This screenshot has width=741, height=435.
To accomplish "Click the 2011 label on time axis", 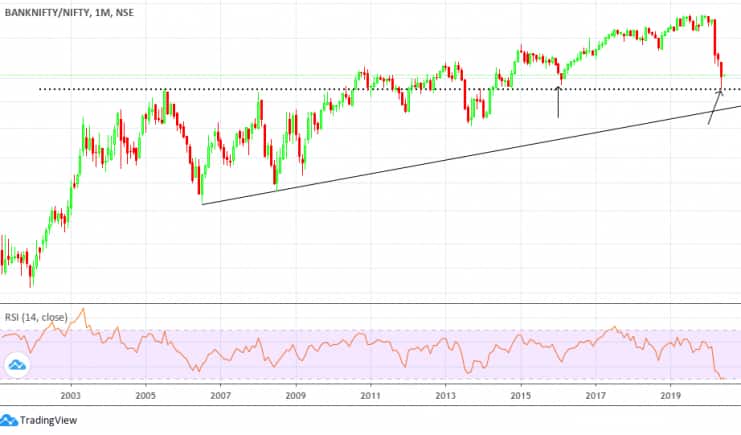I will tap(370, 396).
